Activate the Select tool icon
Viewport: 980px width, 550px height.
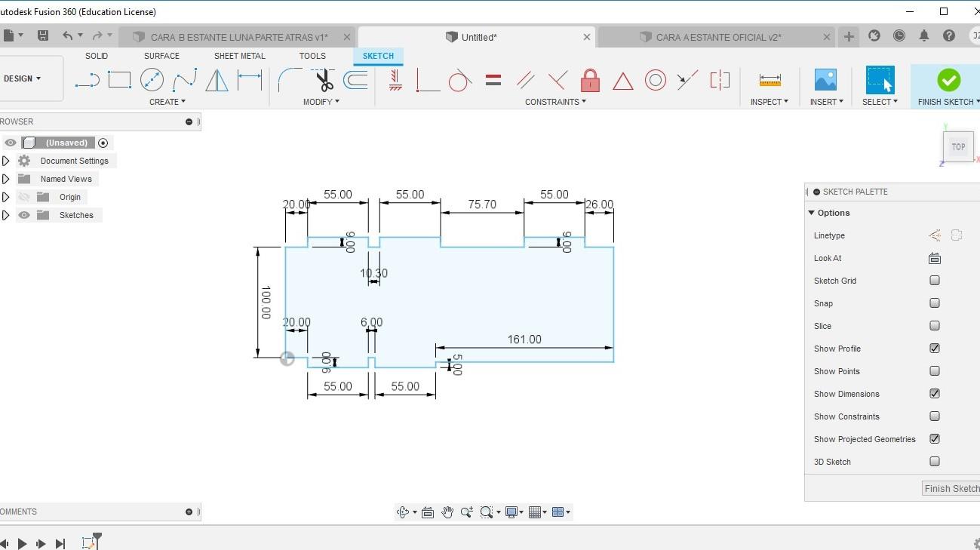click(x=880, y=80)
